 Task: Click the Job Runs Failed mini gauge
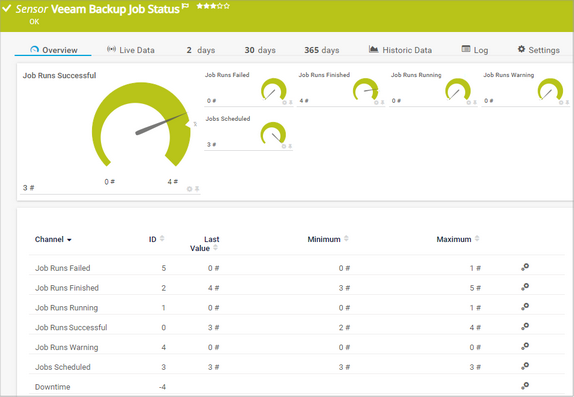[x=274, y=89]
